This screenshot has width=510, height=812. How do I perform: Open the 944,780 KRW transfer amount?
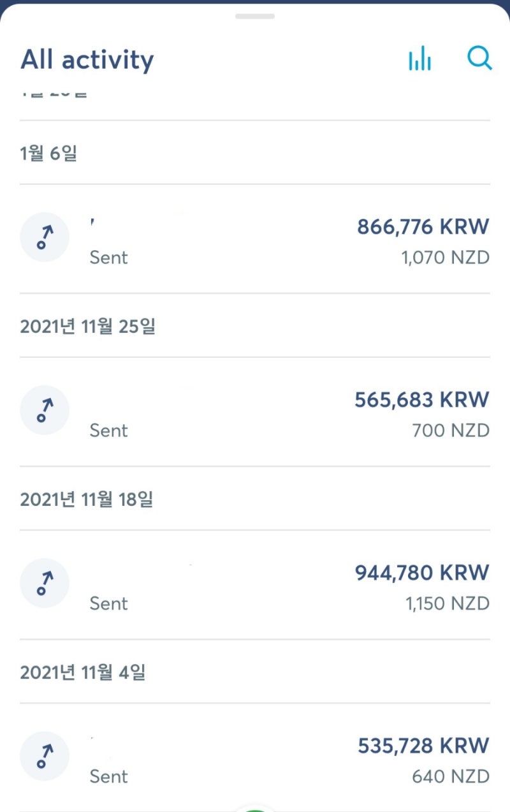(421, 573)
